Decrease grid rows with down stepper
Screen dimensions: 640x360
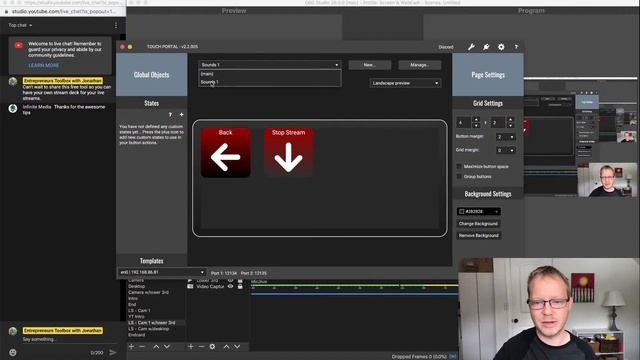[x=510, y=125]
